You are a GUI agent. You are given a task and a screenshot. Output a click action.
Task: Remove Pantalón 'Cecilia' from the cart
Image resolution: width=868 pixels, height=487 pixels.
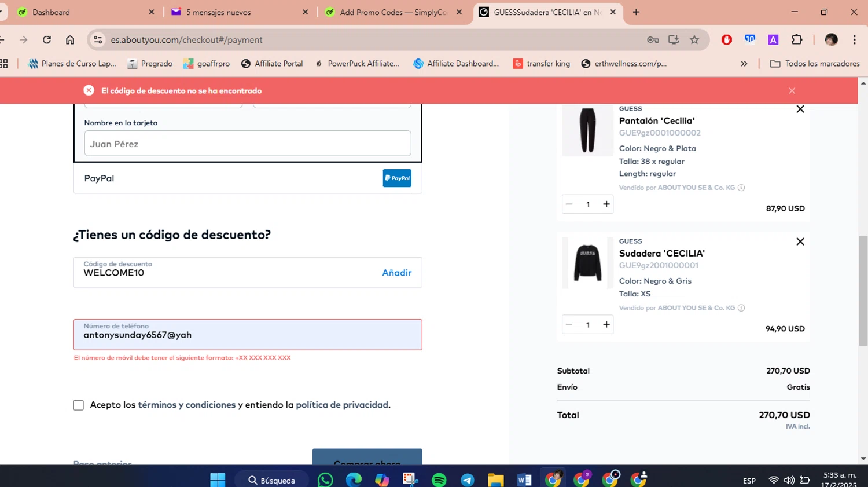(x=800, y=109)
